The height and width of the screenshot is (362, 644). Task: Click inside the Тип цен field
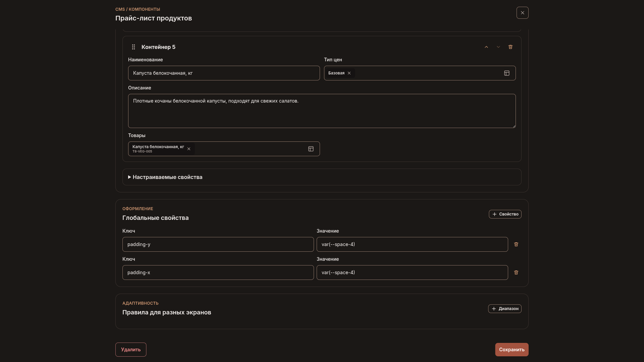tap(420, 73)
